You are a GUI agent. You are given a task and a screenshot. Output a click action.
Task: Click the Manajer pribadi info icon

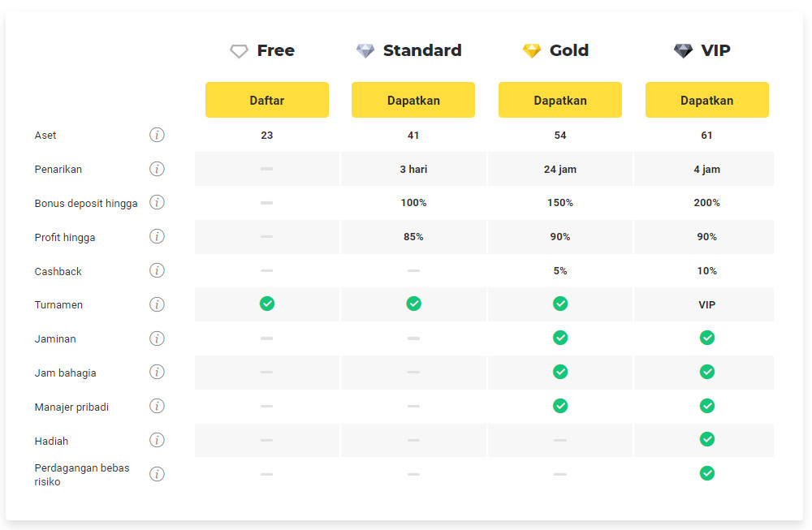tap(157, 406)
